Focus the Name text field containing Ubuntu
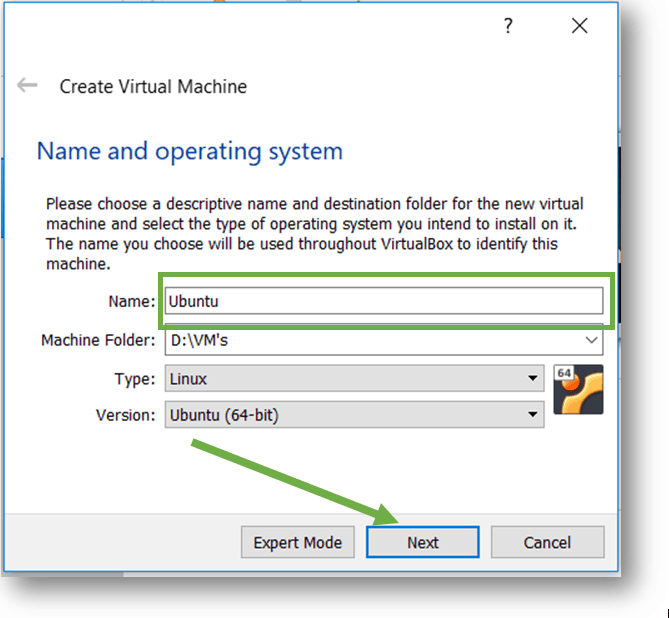Viewport: 669px width, 618px height. click(x=384, y=301)
